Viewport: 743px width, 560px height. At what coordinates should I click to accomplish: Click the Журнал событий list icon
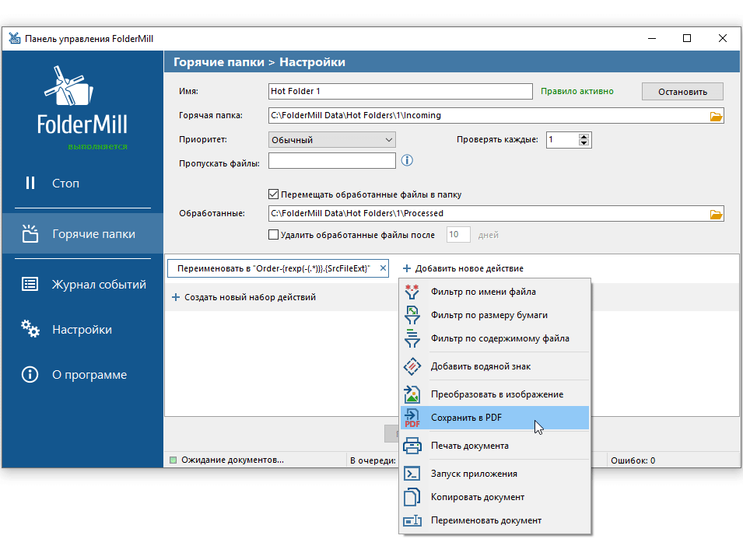click(30, 284)
